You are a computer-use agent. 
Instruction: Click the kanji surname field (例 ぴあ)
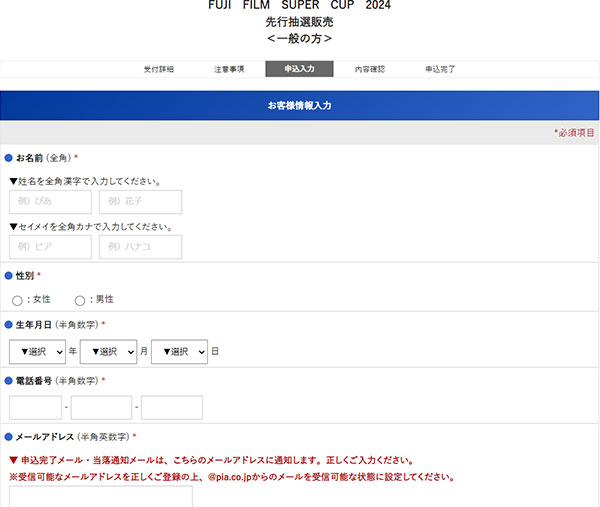tap(50, 202)
